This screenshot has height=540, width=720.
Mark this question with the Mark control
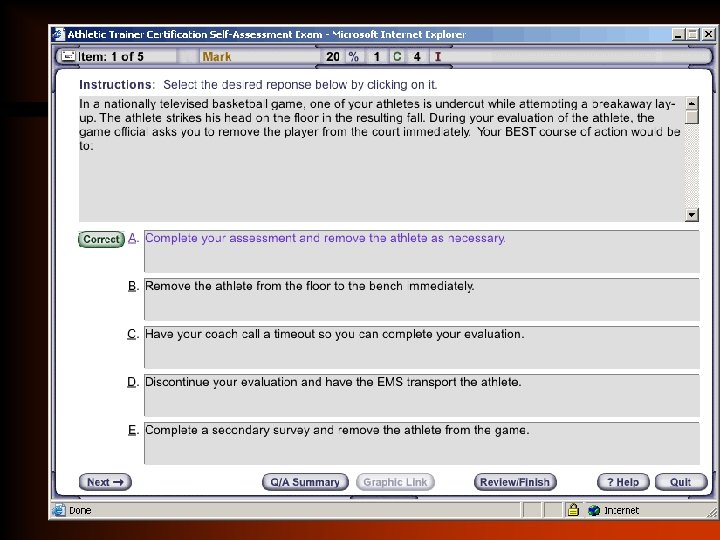[x=217, y=56]
